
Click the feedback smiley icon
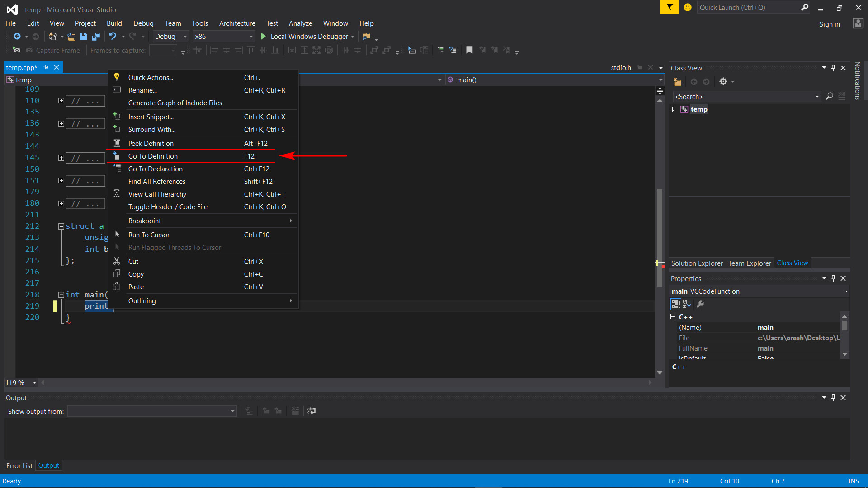click(688, 8)
